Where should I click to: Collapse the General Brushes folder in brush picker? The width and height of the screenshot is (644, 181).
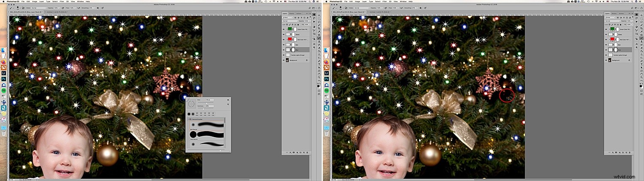point(188,119)
